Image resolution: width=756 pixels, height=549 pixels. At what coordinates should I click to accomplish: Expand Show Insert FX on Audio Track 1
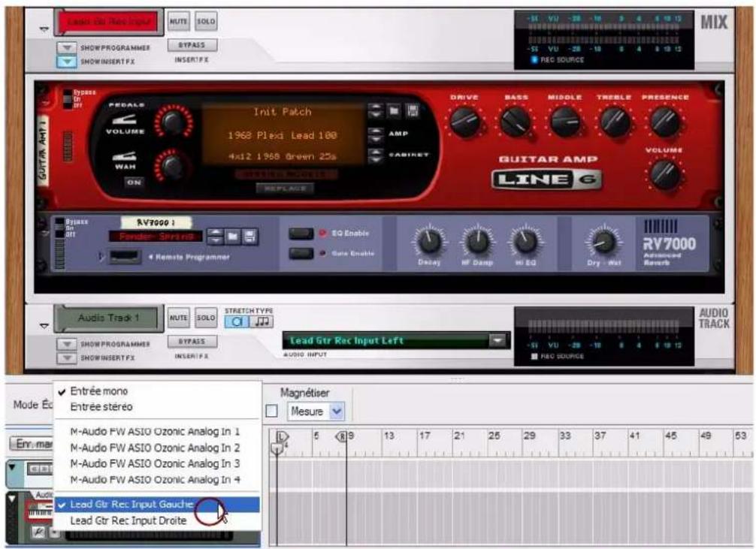(x=67, y=358)
